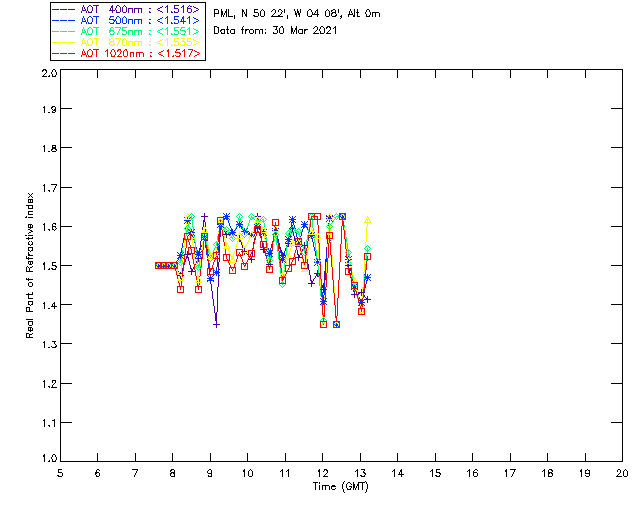Click the 1.1 y-axis label

coord(49,423)
